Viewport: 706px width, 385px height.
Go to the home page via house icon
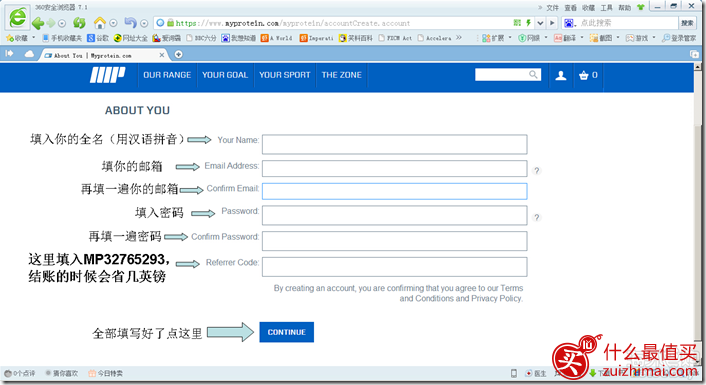[x=100, y=23]
